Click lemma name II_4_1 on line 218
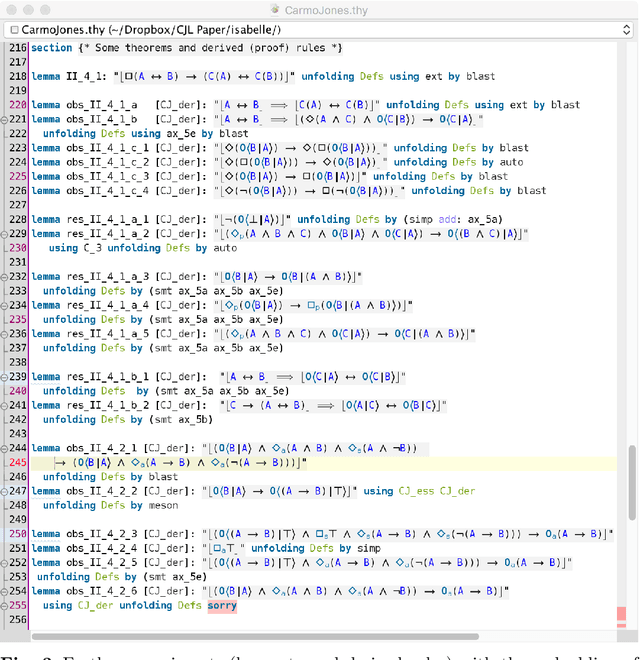This screenshot has height=660, width=640. (88, 76)
